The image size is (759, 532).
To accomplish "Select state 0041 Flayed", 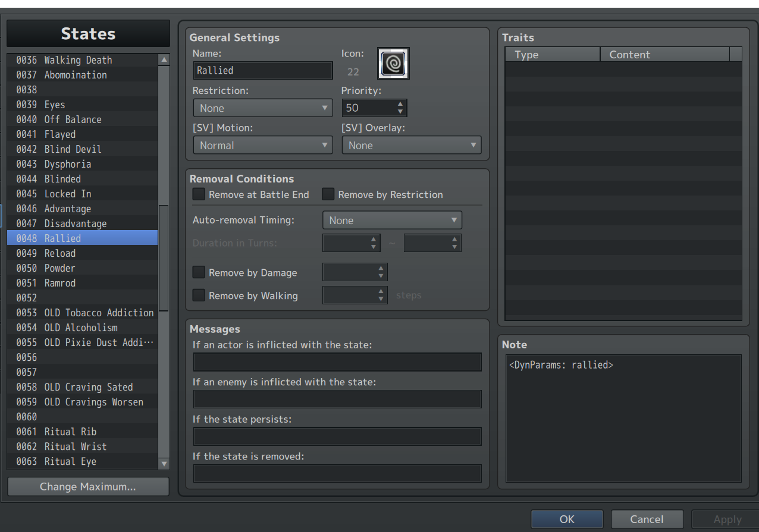I will (83, 134).
